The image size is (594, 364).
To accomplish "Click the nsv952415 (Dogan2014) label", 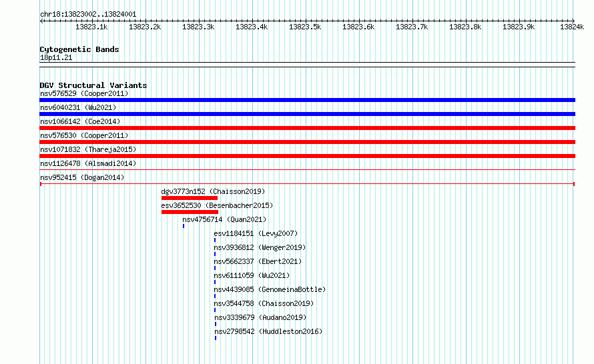I will tap(82, 177).
